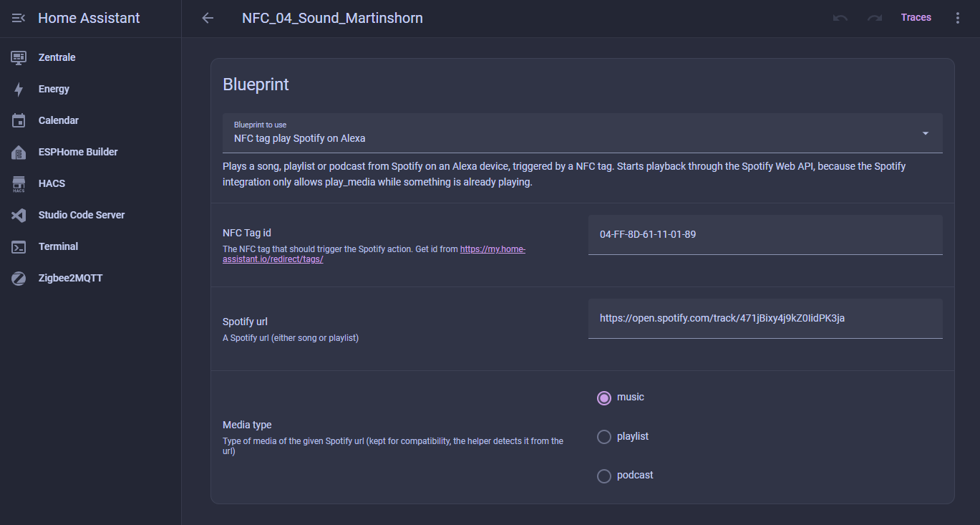Click 'Type of media of the given' description
This screenshot has height=525, width=980.
tap(393, 446)
